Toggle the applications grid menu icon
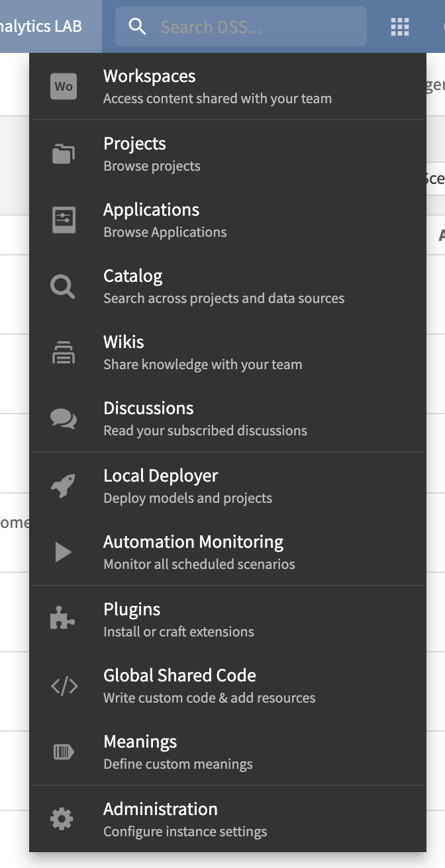This screenshot has width=445, height=868. click(x=400, y=26)
